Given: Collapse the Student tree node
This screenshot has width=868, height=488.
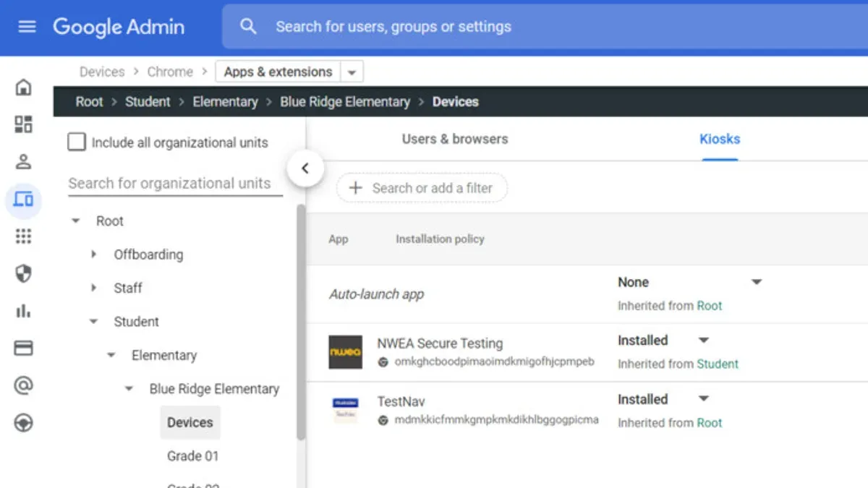Looking at the screenshot, I should 93,322.
